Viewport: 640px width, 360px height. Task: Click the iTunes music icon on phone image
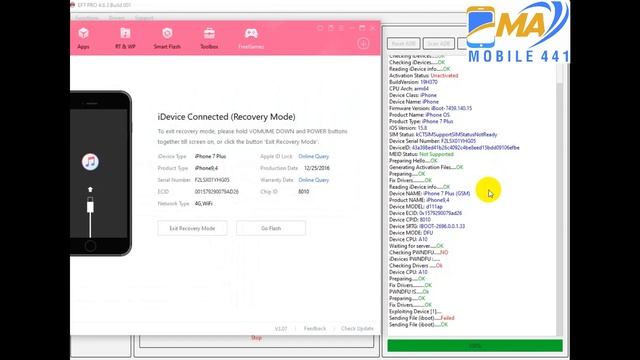(x=90, y=162)
